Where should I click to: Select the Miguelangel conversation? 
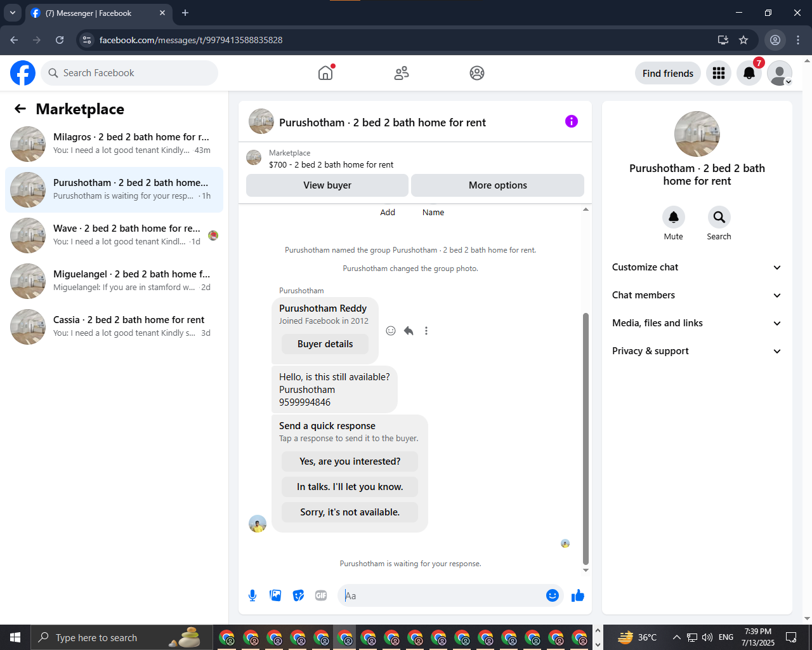(x=114, y=281)
